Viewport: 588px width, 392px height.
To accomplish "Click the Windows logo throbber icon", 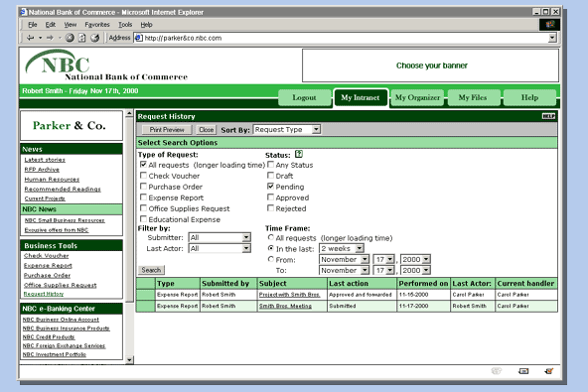I will [549, 25].
